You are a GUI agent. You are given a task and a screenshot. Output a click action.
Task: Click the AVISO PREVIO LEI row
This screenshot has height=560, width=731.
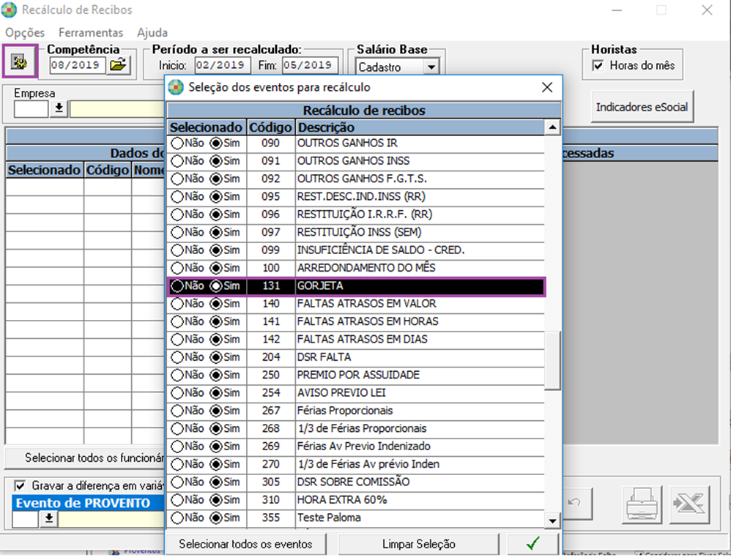pos(356,393)
